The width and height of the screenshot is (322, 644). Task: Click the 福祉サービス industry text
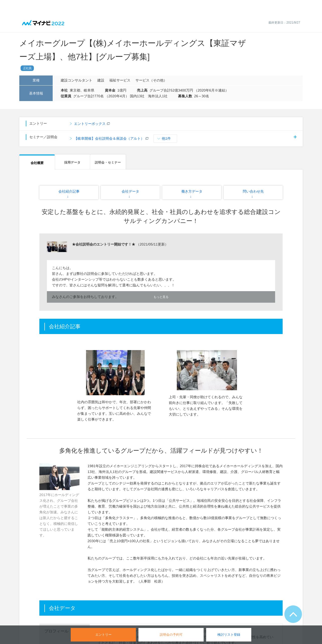tap(120, 80)
